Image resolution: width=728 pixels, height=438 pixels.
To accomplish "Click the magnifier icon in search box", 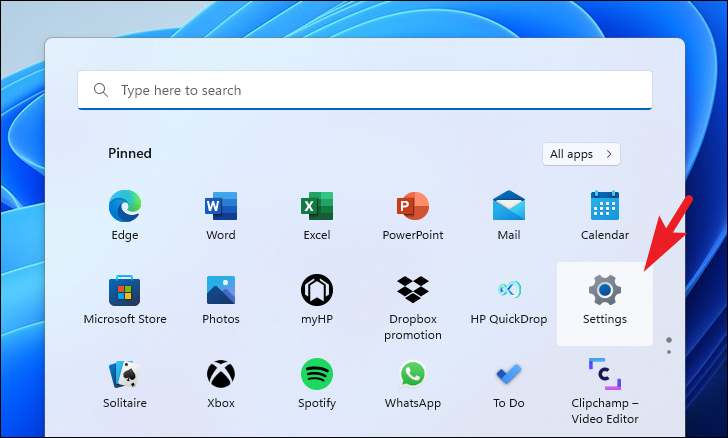I will [x=101, y=90].
